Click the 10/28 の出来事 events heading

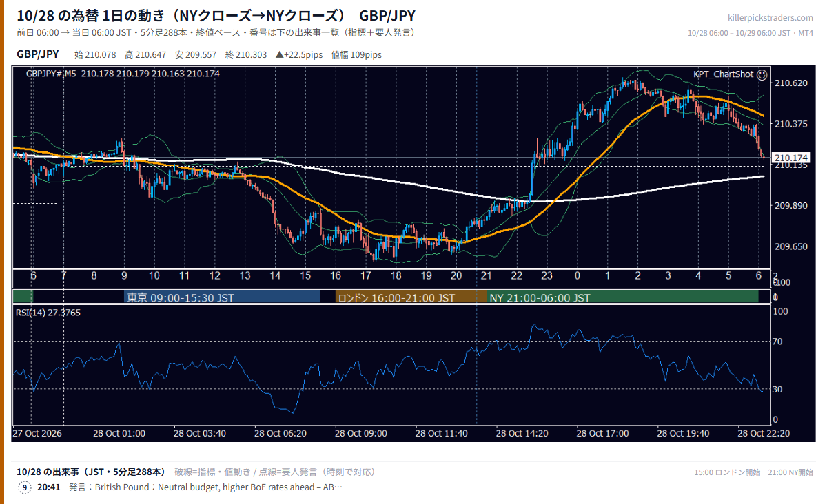(90, 472)
